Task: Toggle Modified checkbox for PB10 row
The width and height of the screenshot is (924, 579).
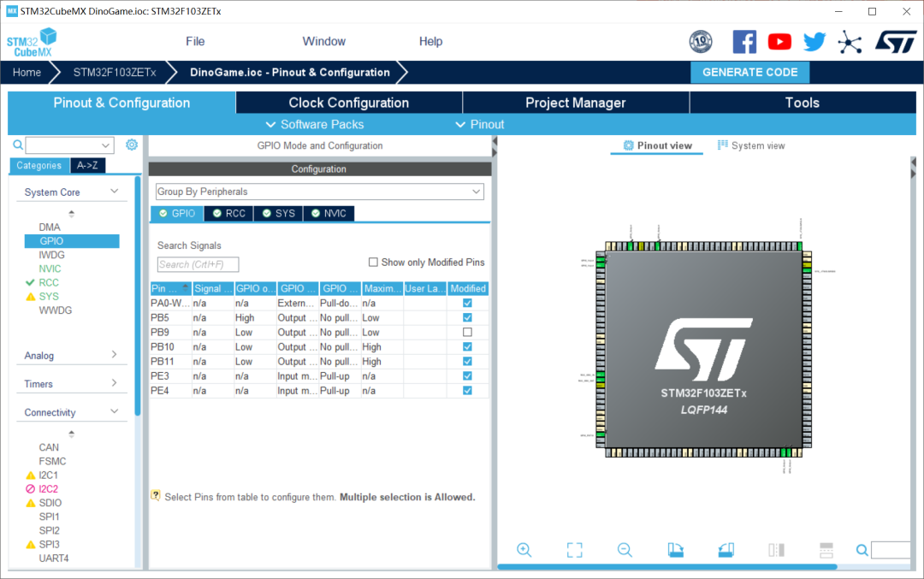Action: [467, 347]
